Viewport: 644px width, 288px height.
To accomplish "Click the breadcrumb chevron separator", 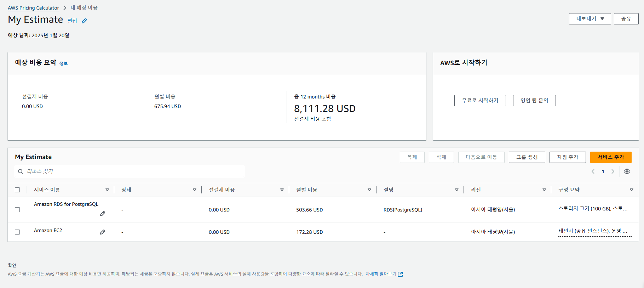I will pos(65,8).
